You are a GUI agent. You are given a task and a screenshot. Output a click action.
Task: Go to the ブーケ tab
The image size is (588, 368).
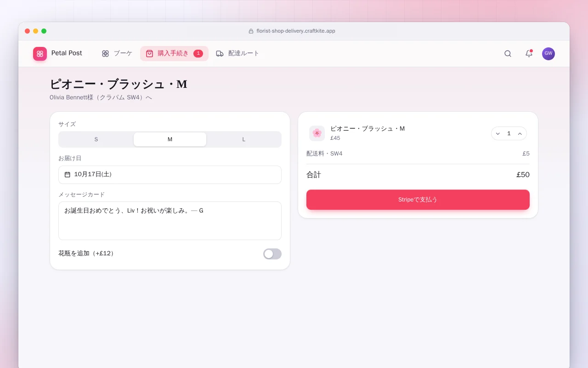pos(117,53)
